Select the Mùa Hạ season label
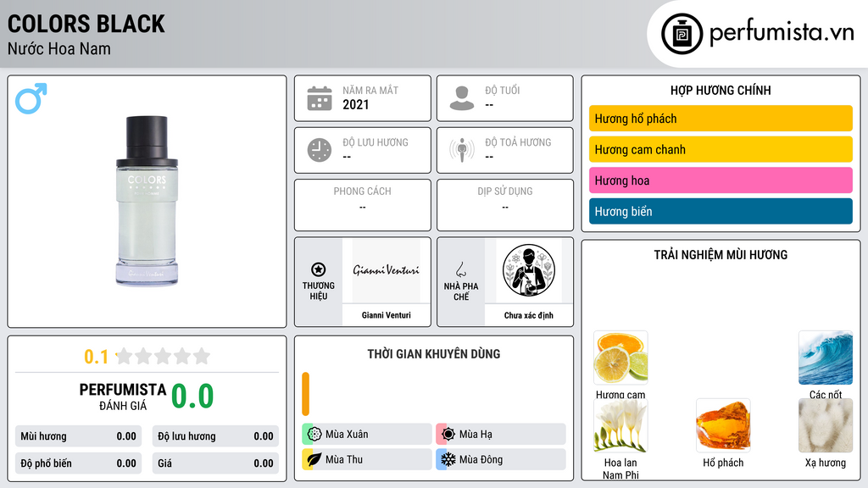The width and height of the screenshot is (868, 488). coord(476,435)
